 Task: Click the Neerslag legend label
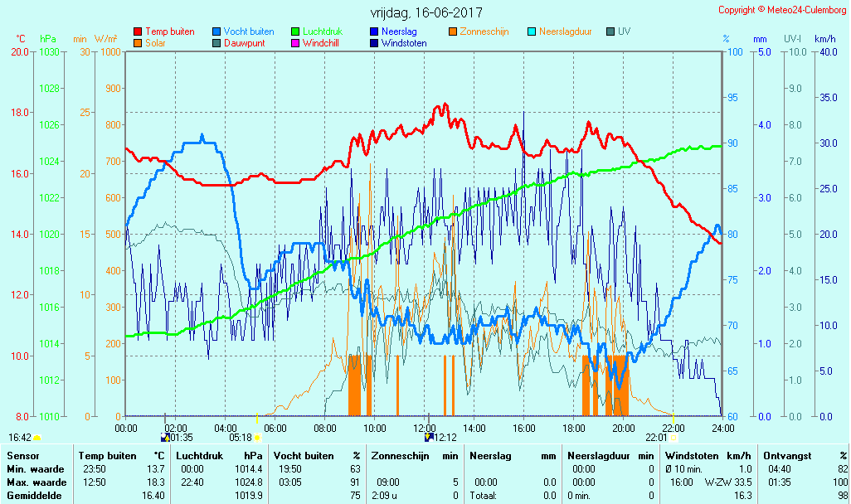click(399, 32)
